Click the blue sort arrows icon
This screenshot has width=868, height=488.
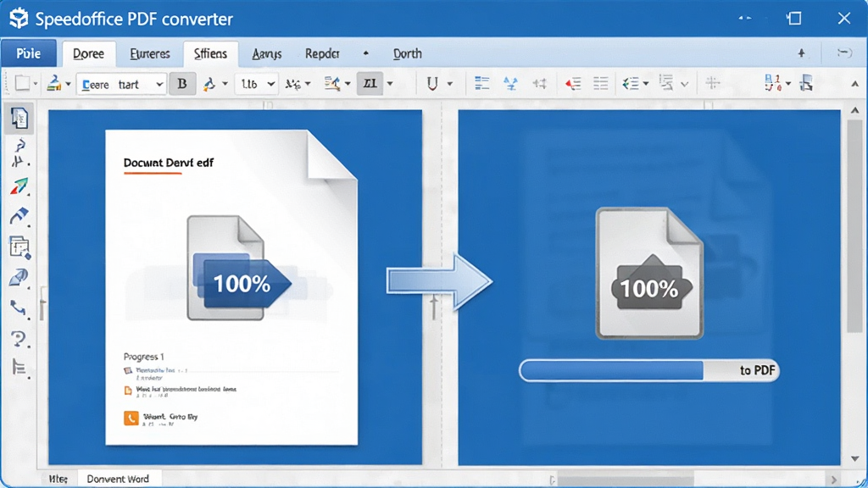click(510, 84)
